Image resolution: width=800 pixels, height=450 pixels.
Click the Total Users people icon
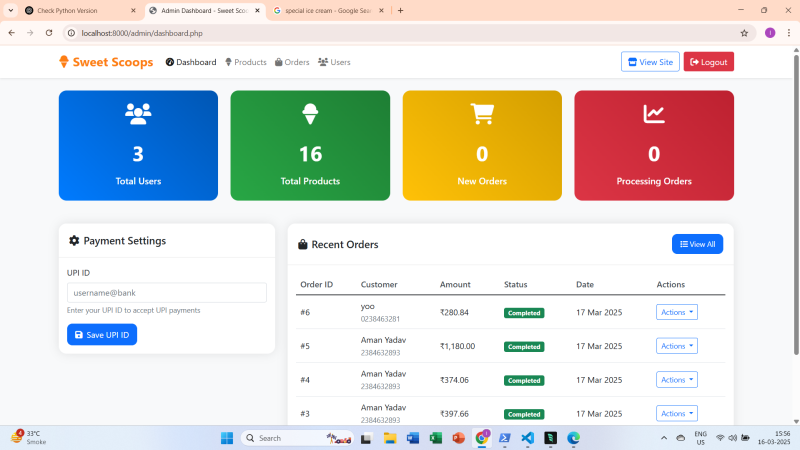[138, 113]
